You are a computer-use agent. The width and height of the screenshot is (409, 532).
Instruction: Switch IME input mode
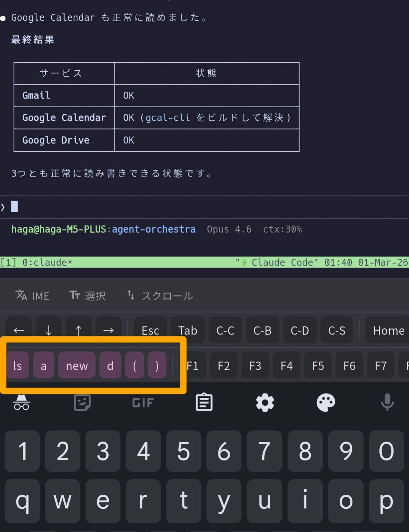(33, 296)
